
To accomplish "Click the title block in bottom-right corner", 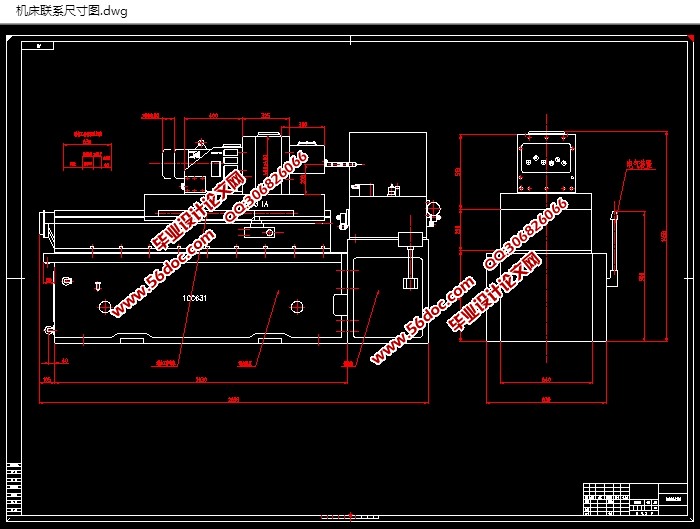I will click(x=635, y=499).
